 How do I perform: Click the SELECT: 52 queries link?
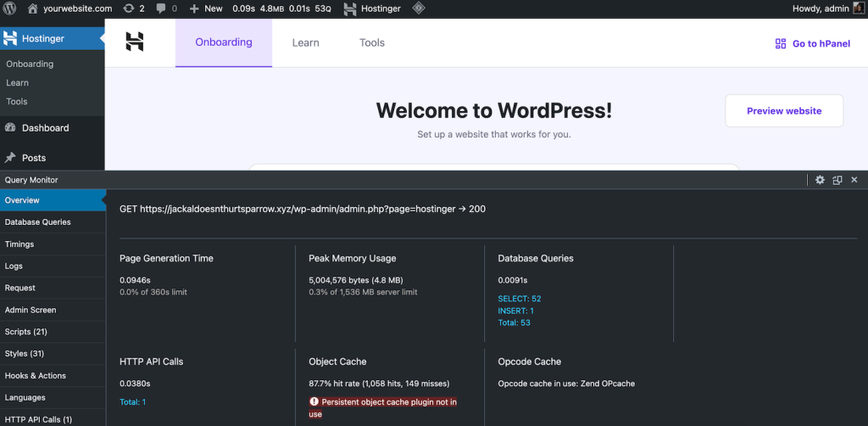click(520, 299)
